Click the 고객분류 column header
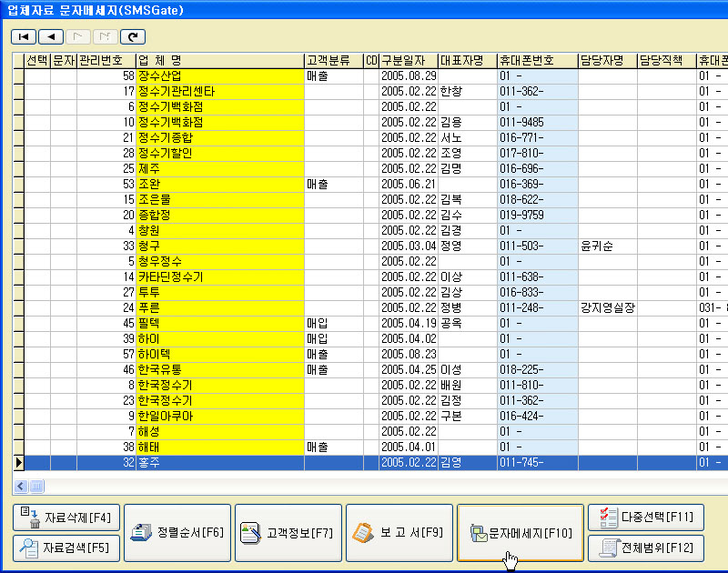 [x=334, y=60]
